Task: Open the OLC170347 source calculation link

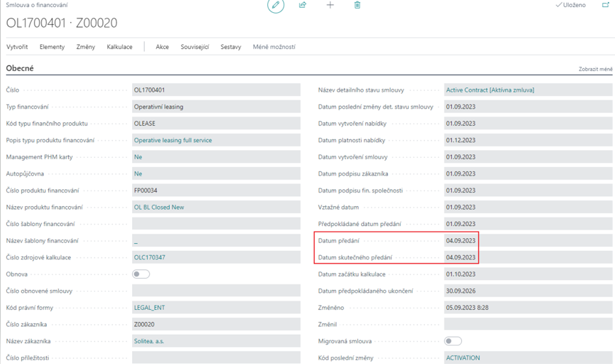Action: 150,257
